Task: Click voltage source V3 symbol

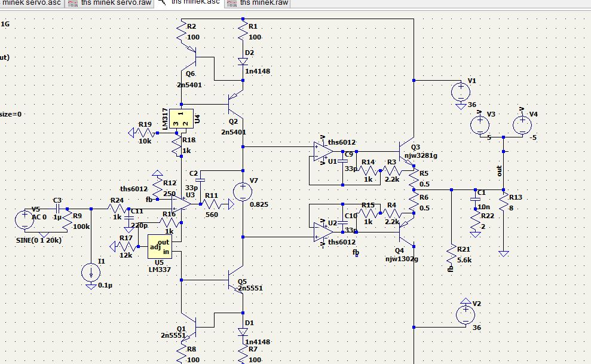Action: coord(480,125)
